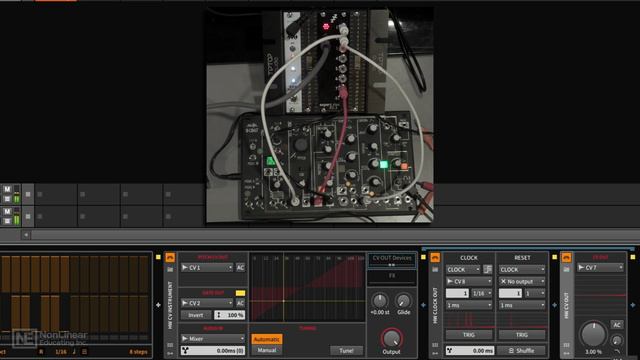Show remote controls icon in HW Clock Out
Image resolution: width=640 pixels, height=360 pixels.
coord(435,345)
